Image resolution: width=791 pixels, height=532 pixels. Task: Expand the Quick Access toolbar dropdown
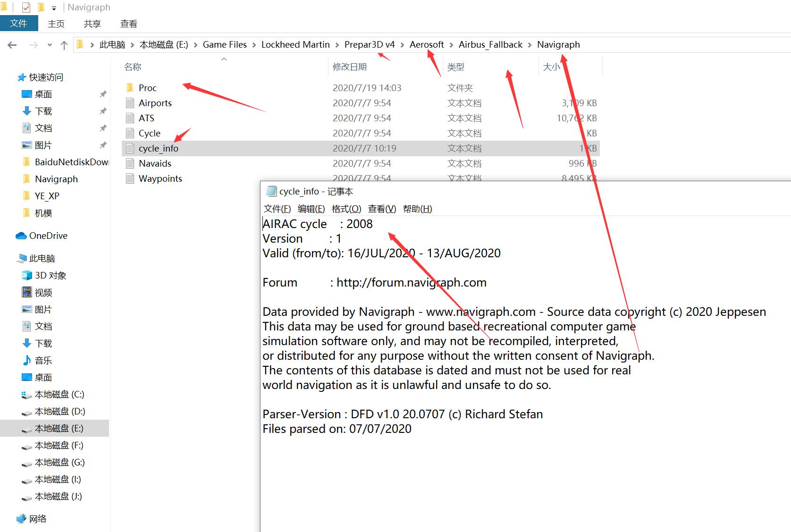54,8
